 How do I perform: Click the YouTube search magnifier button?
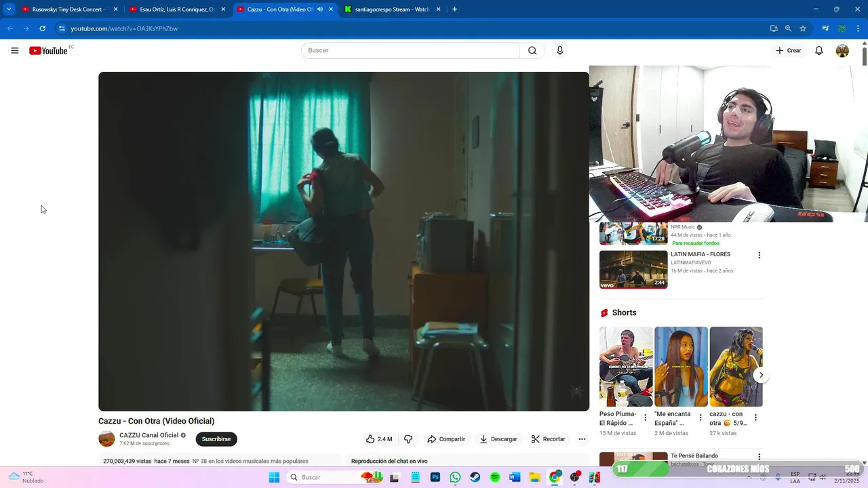click(532, 51)
